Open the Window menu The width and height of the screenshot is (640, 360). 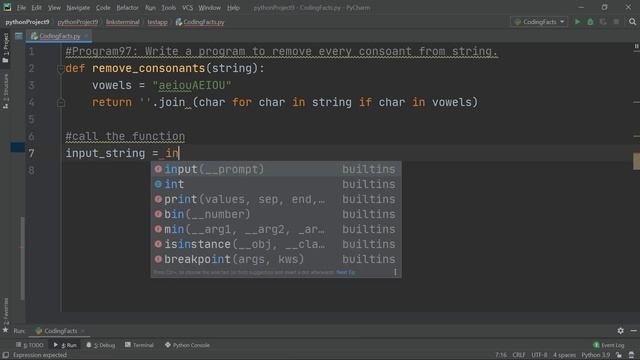pos(209,8)
